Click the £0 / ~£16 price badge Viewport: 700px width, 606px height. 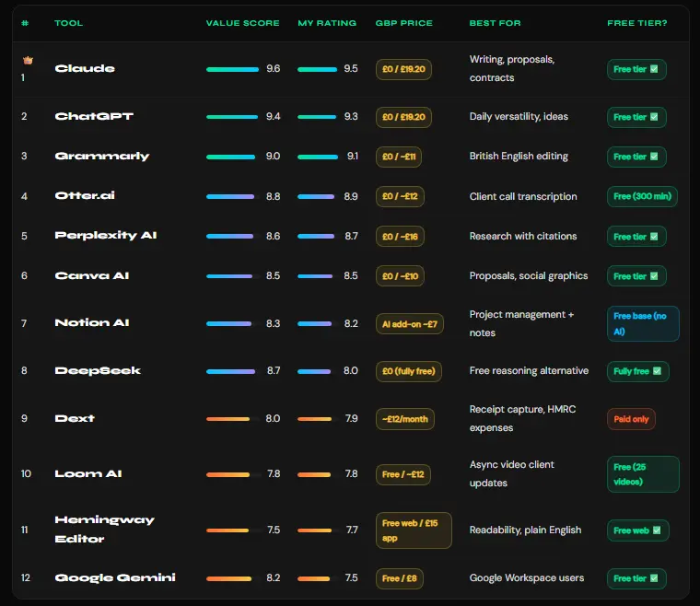click(x=400, y=237)
